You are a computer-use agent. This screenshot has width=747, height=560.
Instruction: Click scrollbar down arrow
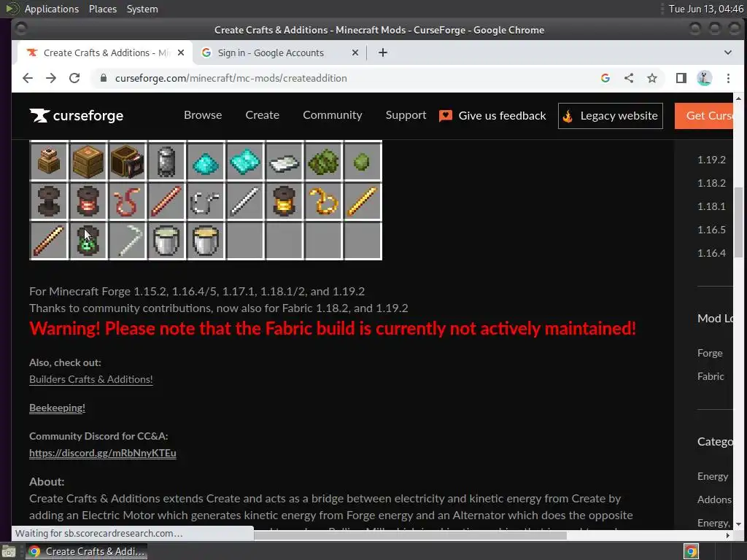pos(738,524)
